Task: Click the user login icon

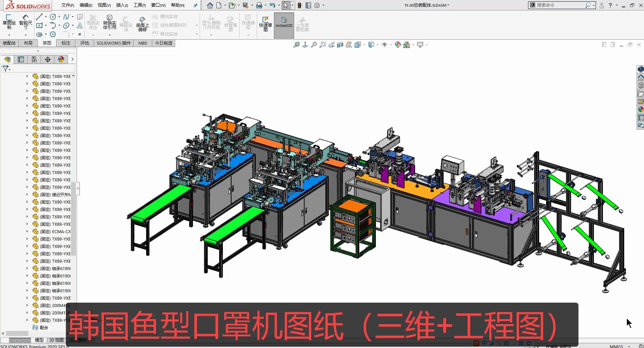Action: [602, 5]
